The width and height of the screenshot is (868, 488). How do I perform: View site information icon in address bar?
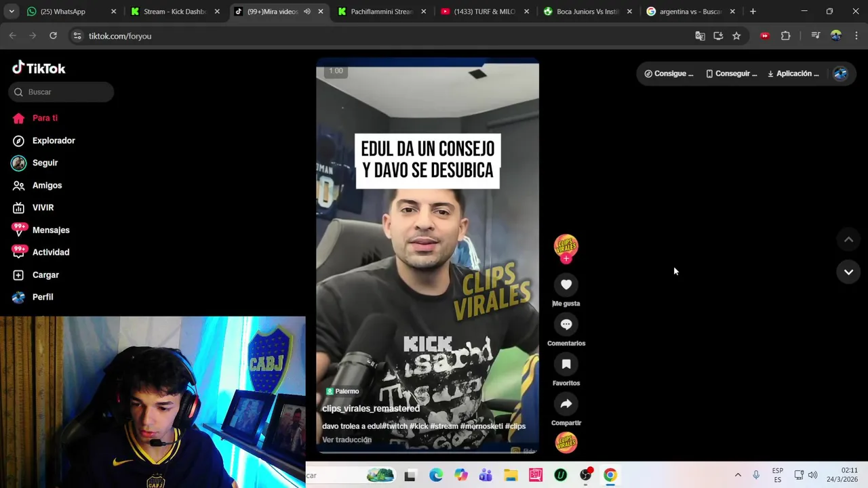click(x=77, y=36)
